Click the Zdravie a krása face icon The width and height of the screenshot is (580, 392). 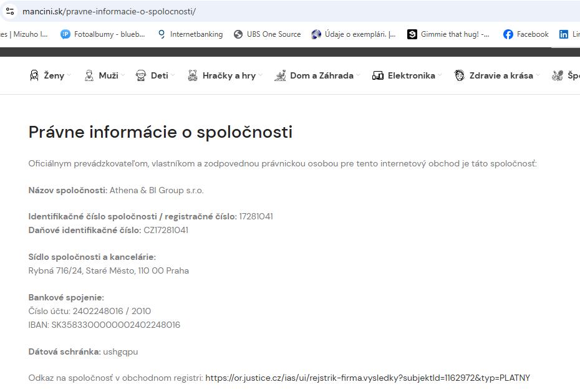(460, 75)
